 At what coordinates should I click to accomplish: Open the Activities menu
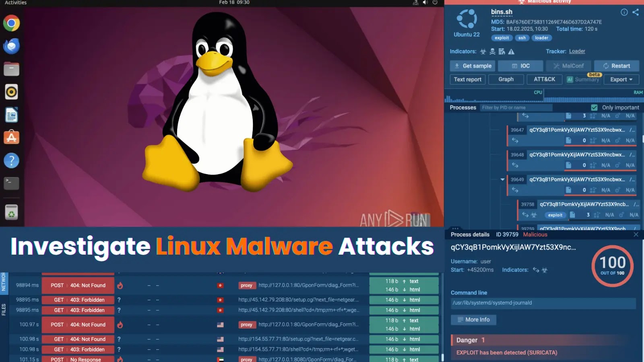15,2
